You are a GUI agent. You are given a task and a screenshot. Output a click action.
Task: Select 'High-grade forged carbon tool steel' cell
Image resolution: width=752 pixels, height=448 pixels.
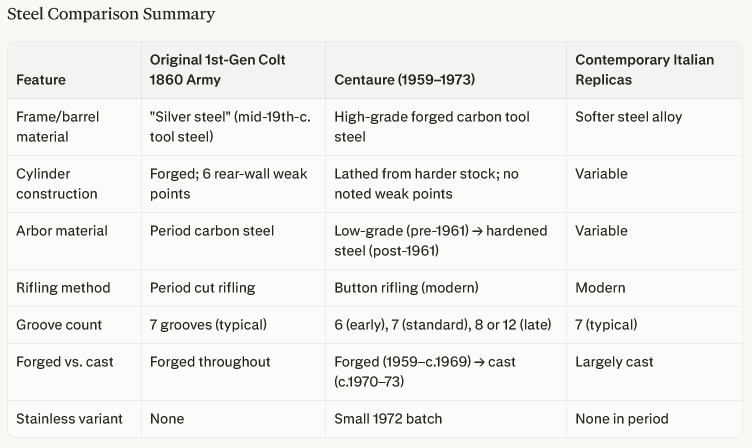(x=432, y=127)
